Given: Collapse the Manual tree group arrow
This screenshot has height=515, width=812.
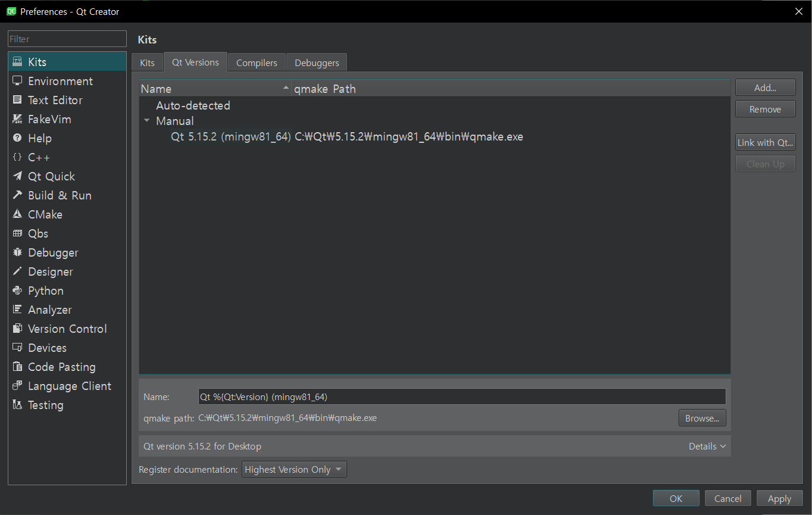Looking at the screenshot, I should (x=147, y=121).
